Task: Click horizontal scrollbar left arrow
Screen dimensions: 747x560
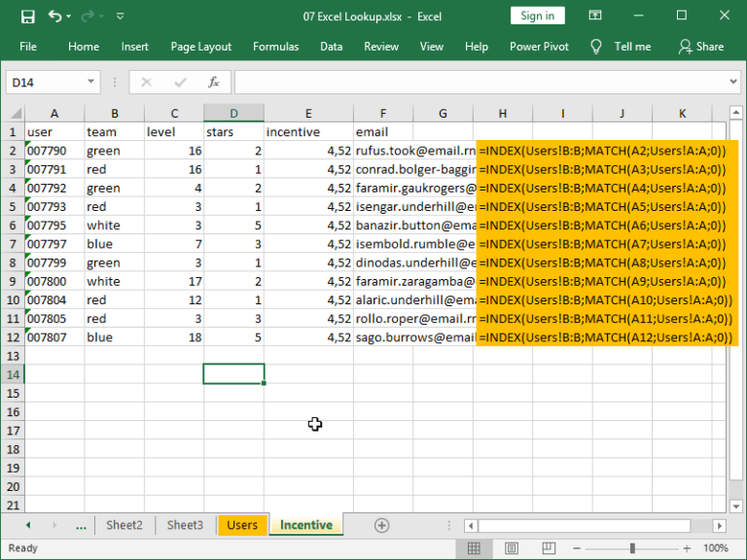Action: tap(471, 526)
